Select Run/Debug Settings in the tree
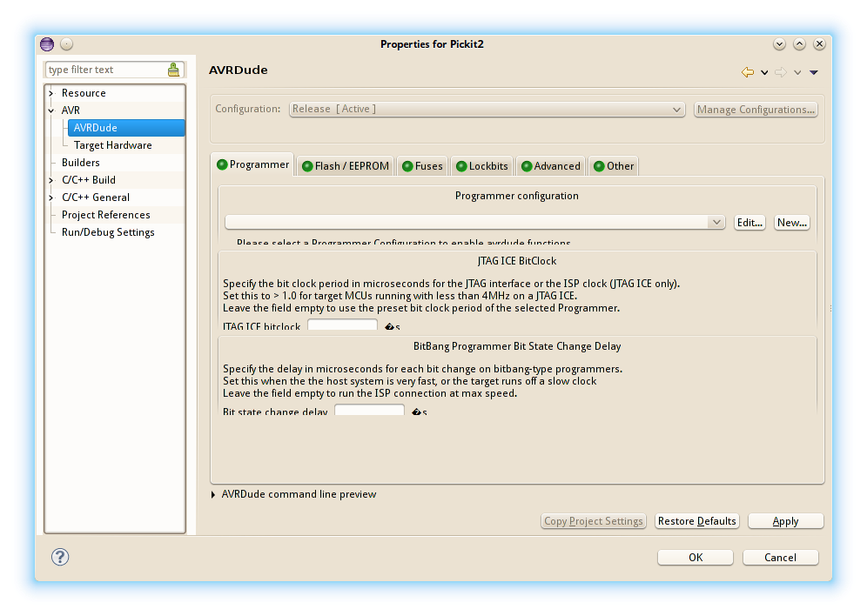This screenshot has width=867, height=616. (108, 232)
